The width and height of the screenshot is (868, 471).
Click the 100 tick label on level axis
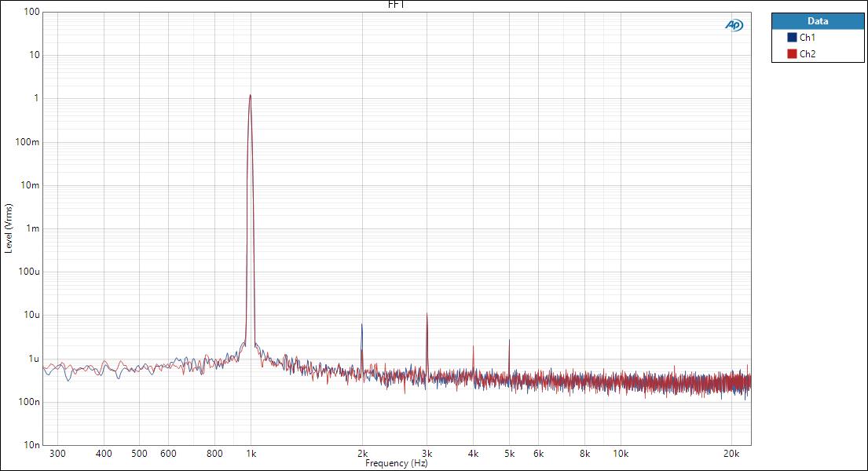(x=31, y=12)
